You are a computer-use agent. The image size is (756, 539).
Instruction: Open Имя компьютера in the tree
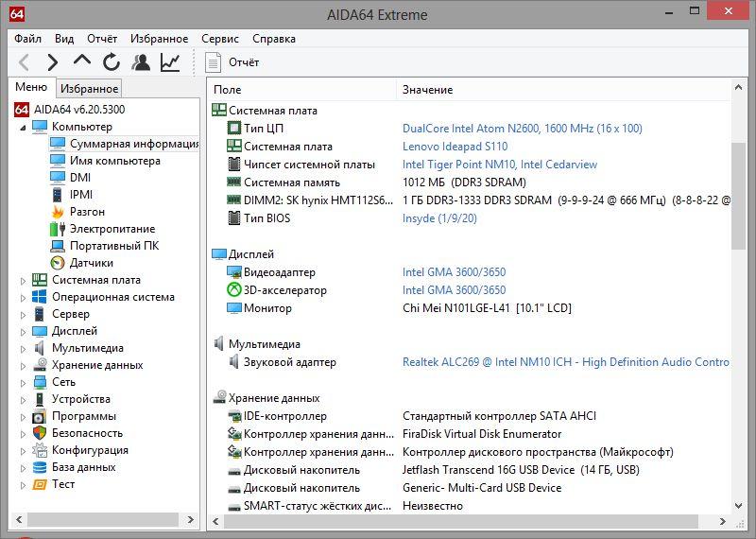pyautogui.click(x=105, y=161)
